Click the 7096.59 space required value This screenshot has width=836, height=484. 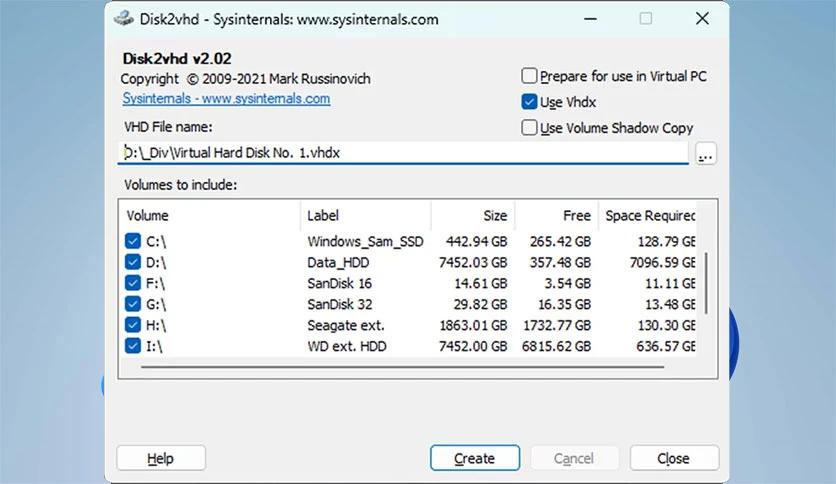[x=663, y=262]
